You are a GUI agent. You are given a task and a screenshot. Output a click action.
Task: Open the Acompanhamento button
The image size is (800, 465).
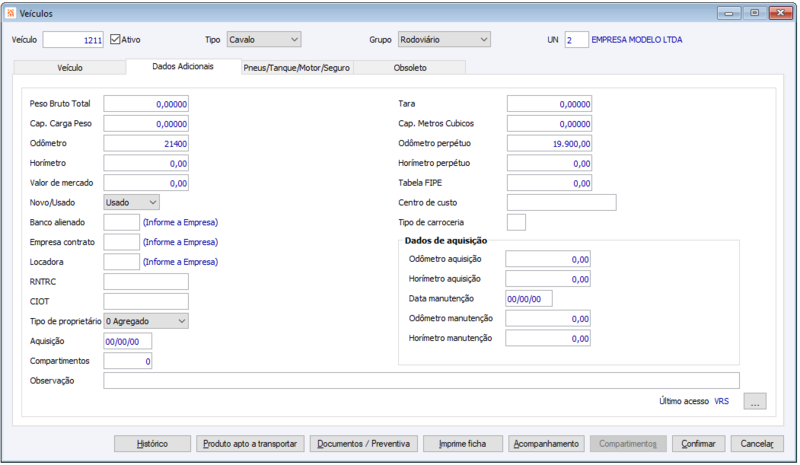(x=546, y=444)
